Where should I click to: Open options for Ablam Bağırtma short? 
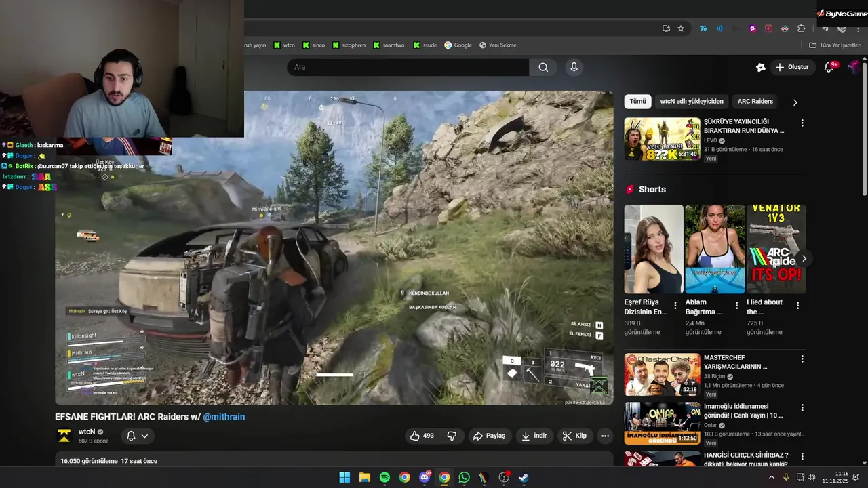pos(736,306)
